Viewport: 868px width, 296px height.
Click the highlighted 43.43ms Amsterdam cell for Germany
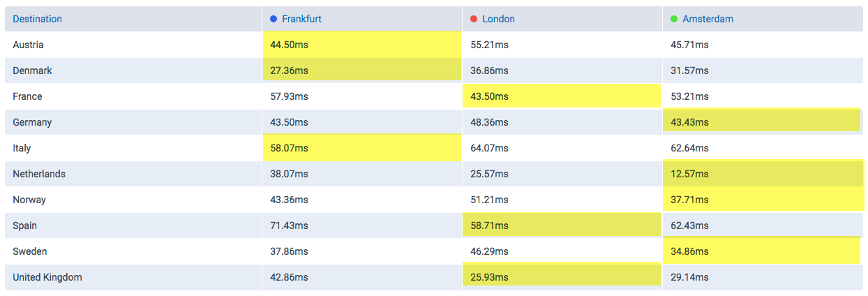tap(762, 121)
